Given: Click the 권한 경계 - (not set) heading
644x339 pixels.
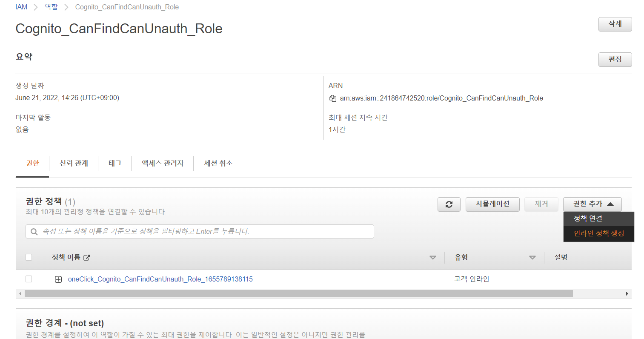Looking at the screenshot, I should (x=65, y=323).
